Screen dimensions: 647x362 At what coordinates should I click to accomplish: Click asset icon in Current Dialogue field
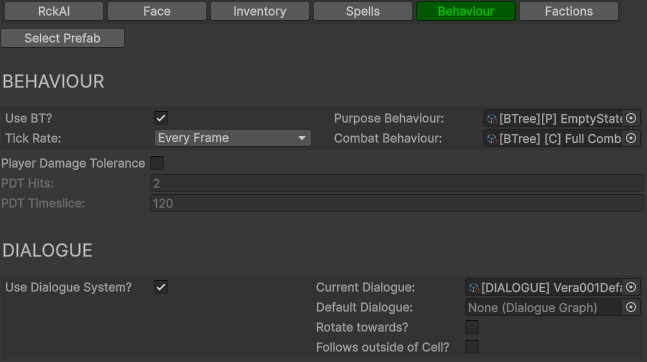pos(474,288)
